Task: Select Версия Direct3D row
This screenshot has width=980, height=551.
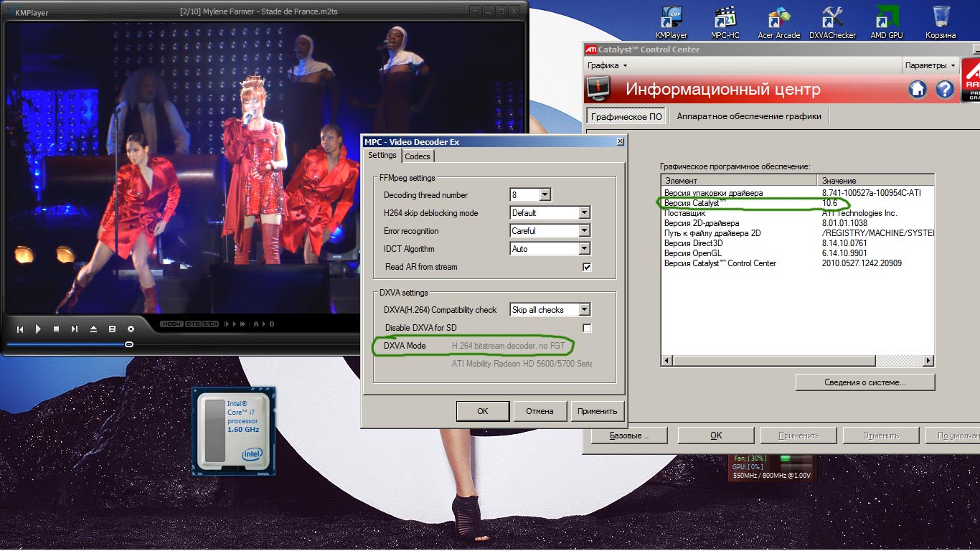Action: [x=798, y=243]
